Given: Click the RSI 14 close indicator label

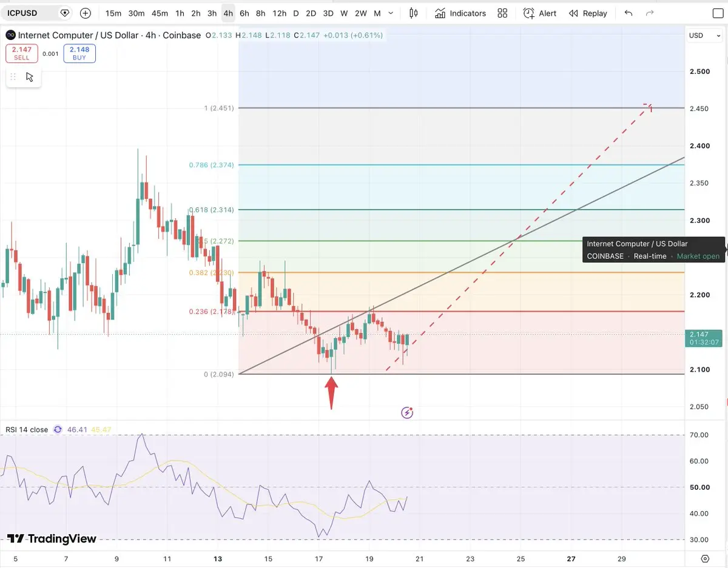Looking at the screenshot, I should pos(27,430).
